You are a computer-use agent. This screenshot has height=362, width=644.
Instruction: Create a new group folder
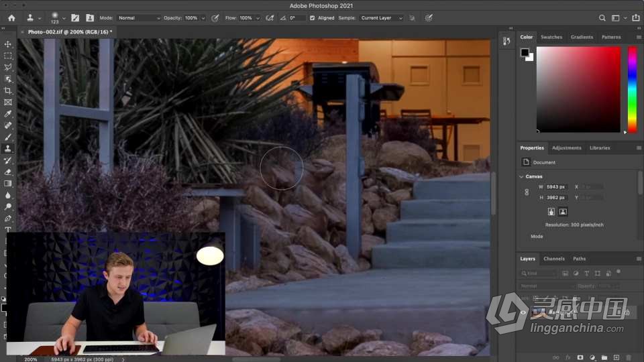click(x=604, y=357)
